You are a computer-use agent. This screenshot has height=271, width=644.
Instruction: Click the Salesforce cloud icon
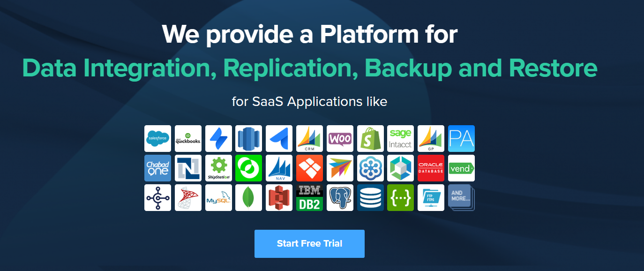click(157, 138)
